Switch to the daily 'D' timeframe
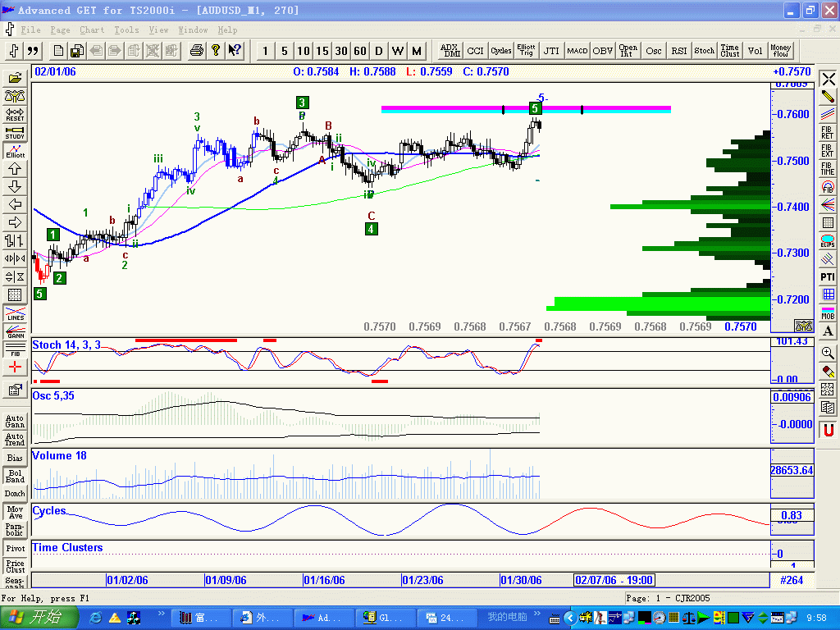 (379, 51)
